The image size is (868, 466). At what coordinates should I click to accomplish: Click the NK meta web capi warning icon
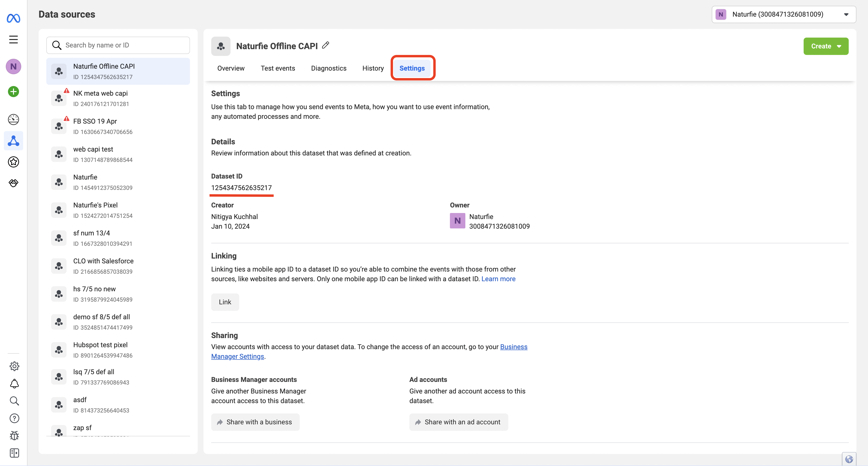pyautogui.click(x=66, y=91)
